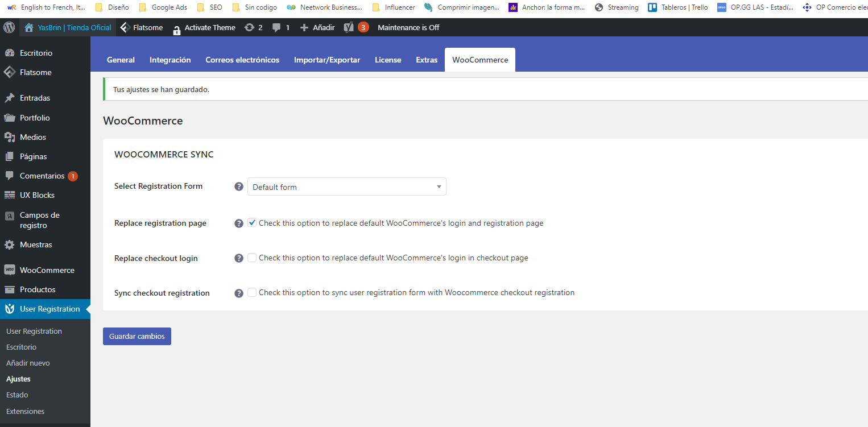Open Neetwork Business bookmark

tap(325, 7)
